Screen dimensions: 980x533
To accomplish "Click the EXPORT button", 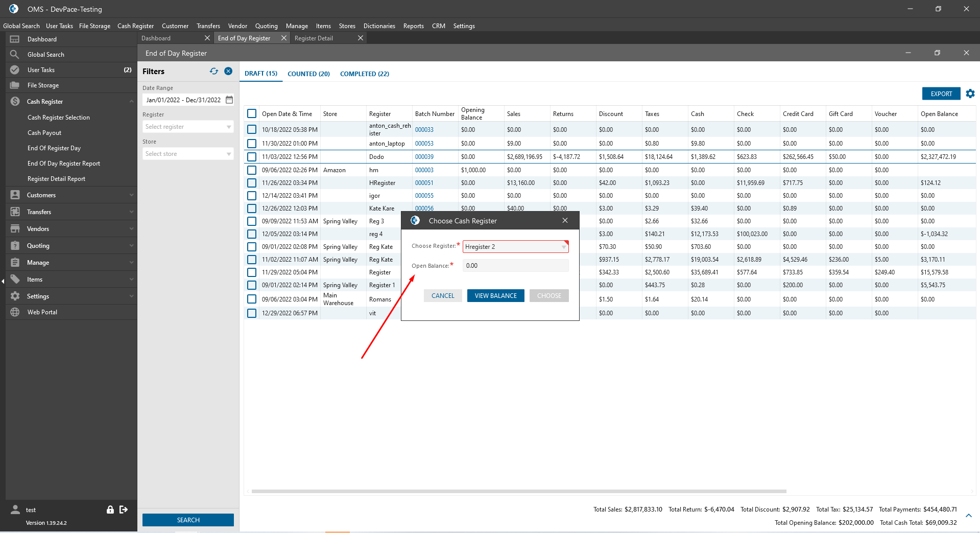I will click(941, 94).
